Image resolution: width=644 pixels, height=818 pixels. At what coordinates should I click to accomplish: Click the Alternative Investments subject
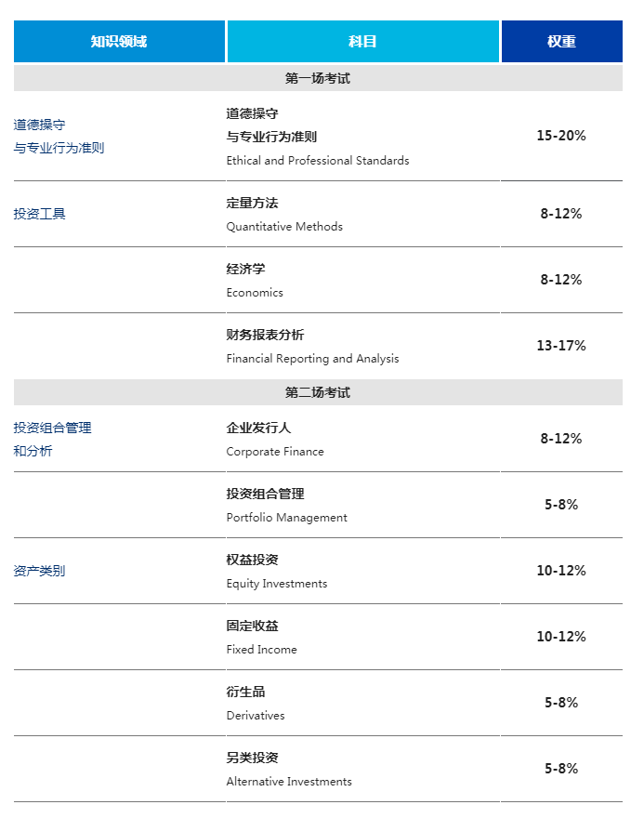(x=289, y=782)
